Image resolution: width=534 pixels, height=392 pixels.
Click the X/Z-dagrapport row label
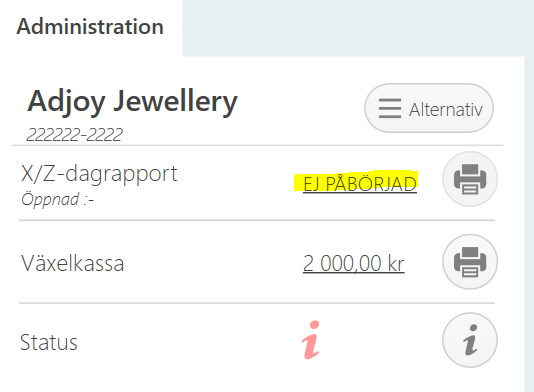tap(99, 174)
